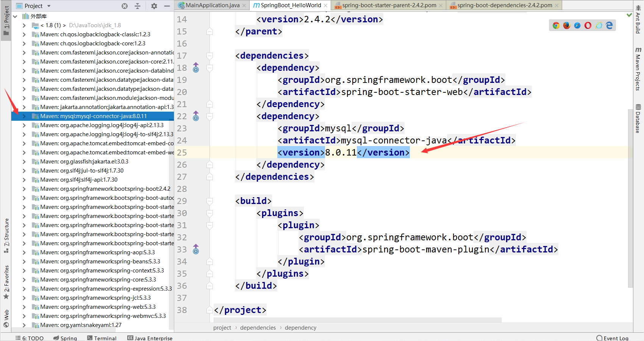Click 'project' in the breadcrumb bar
Screen dimensions: 644x341
coord(222,328)
